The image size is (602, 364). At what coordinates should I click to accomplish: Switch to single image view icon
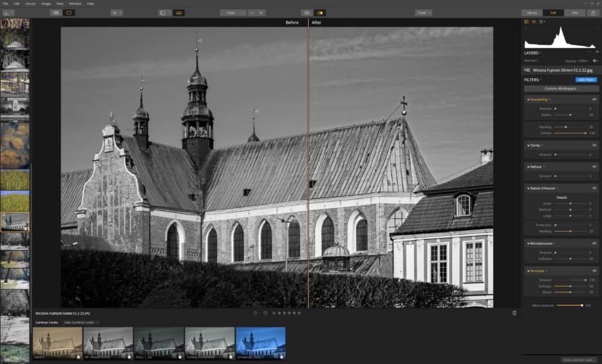pos(69,12)
